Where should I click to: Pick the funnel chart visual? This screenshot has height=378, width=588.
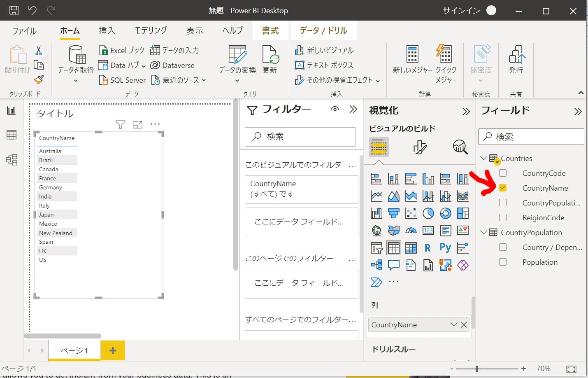point(393,213)
